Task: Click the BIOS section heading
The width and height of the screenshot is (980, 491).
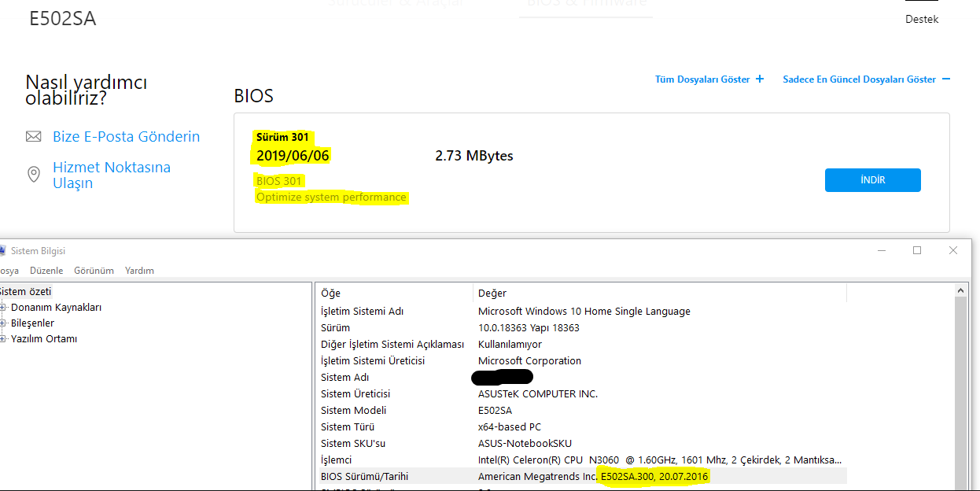Action: coord(254,97)
